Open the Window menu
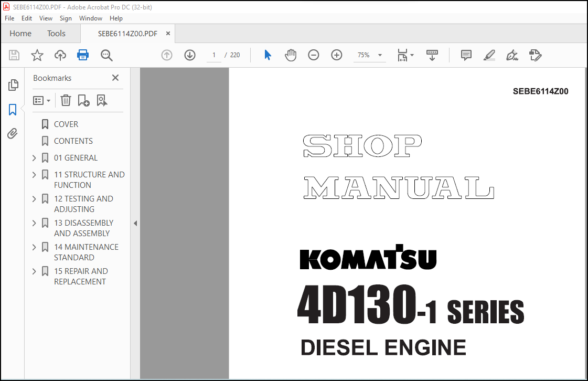Viewport: 588px width, 381px height. coord(90,18)
